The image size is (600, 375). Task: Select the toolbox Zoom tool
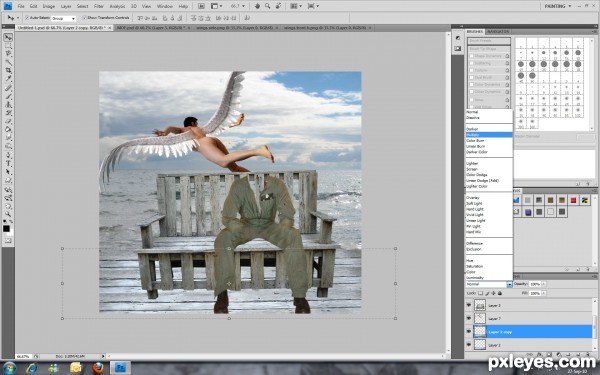(8, 214)
